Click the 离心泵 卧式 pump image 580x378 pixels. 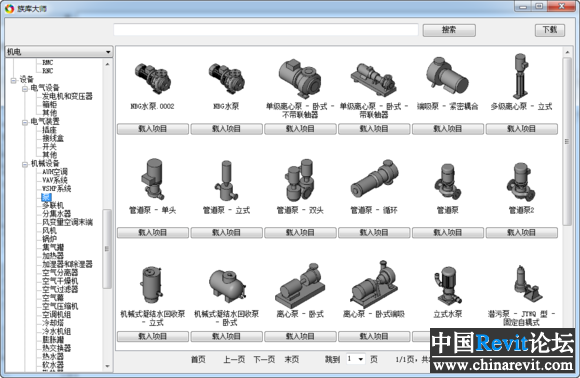300,285
